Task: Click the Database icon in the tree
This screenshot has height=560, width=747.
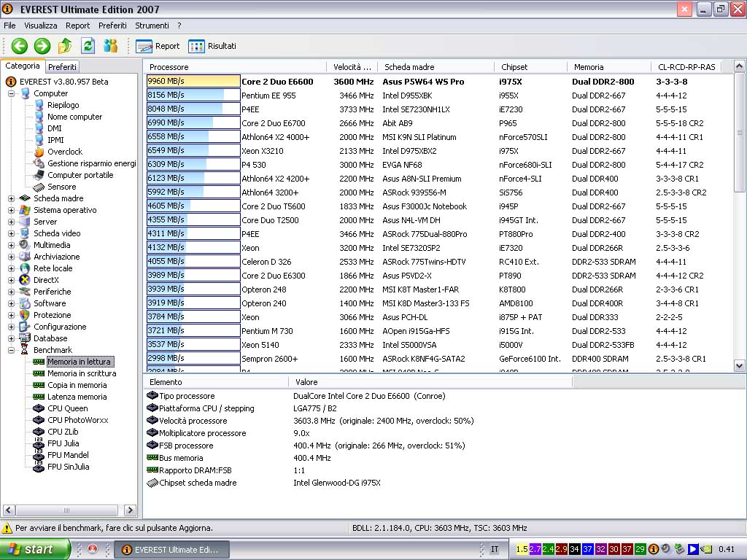Action: (25, 338)
